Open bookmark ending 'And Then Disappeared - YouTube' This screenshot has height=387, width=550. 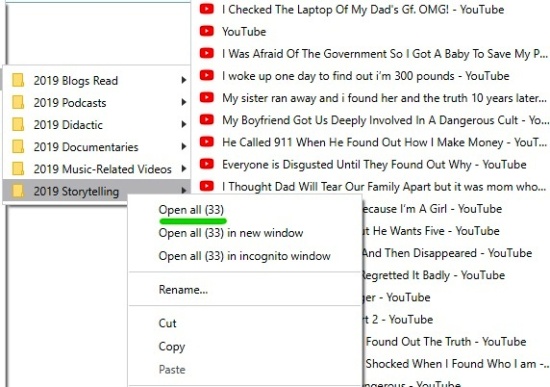point(447,253)
